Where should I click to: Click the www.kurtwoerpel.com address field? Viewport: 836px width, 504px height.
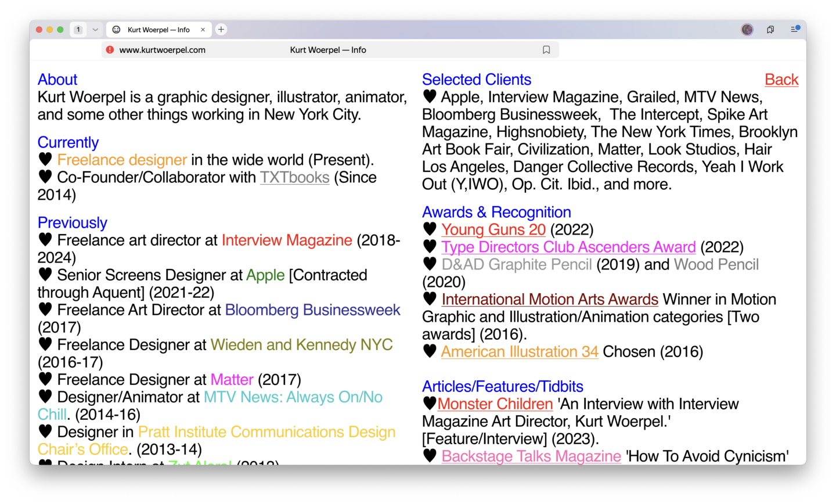click(163, 50)
